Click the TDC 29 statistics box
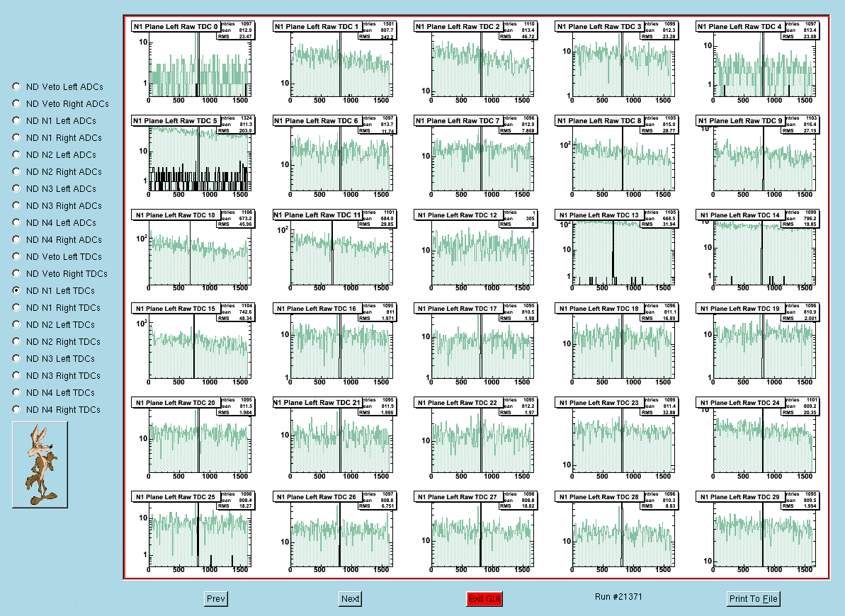The height and width of the screenshot is (616, 845). pos(802,501)
